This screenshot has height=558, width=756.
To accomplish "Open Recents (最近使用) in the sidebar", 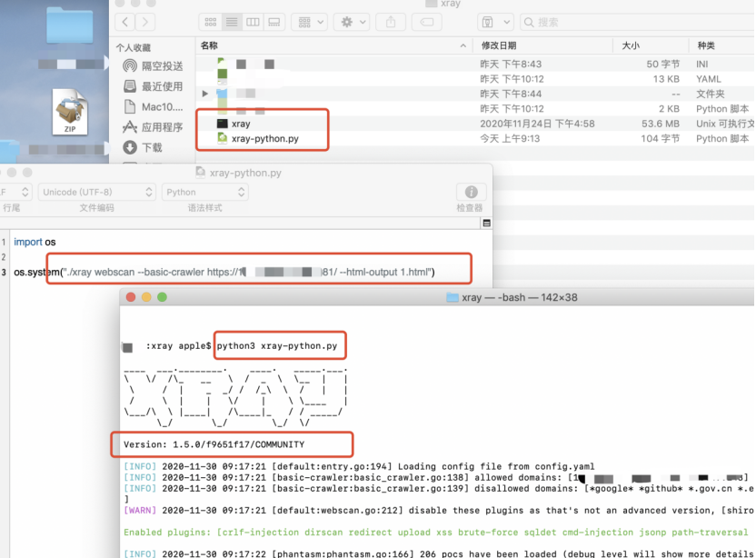I will tap(153, 86).
